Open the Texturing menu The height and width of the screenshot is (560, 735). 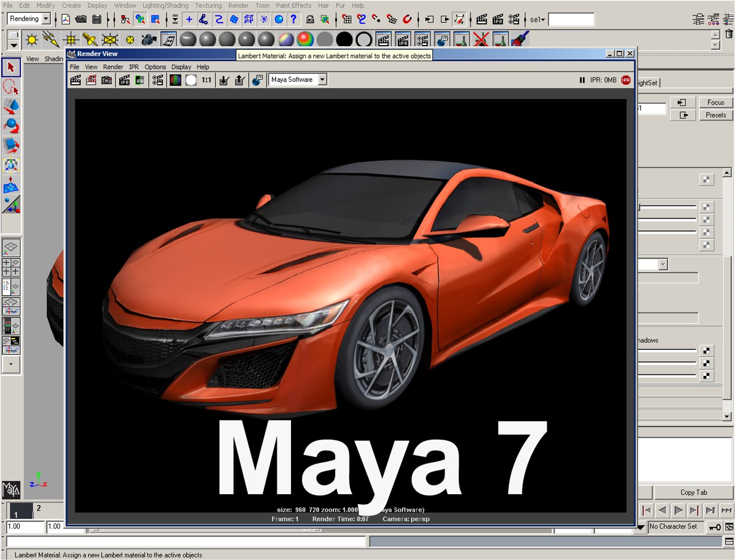click(208, 5)
